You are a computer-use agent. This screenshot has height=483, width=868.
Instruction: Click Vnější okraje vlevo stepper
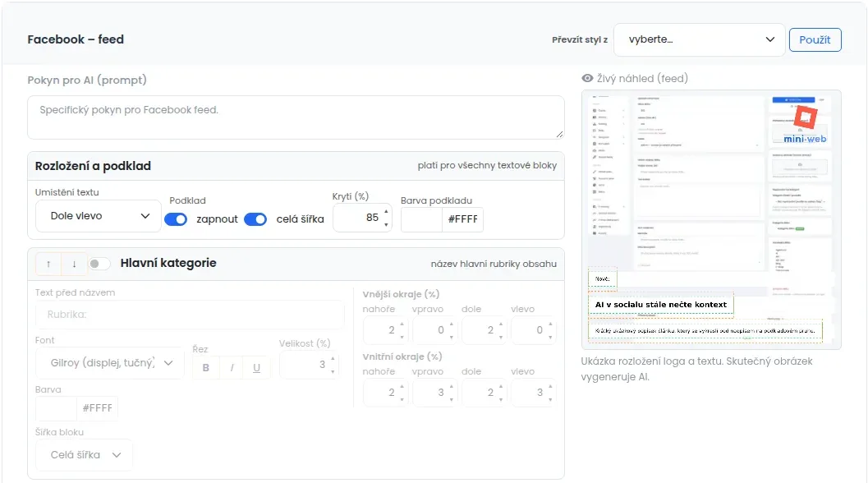[x=534, y=330]
